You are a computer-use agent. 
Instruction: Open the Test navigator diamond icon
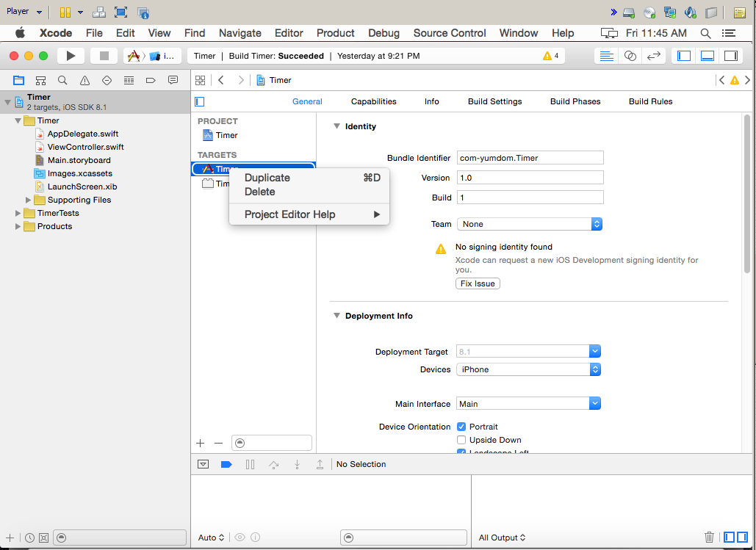(107, 81)
